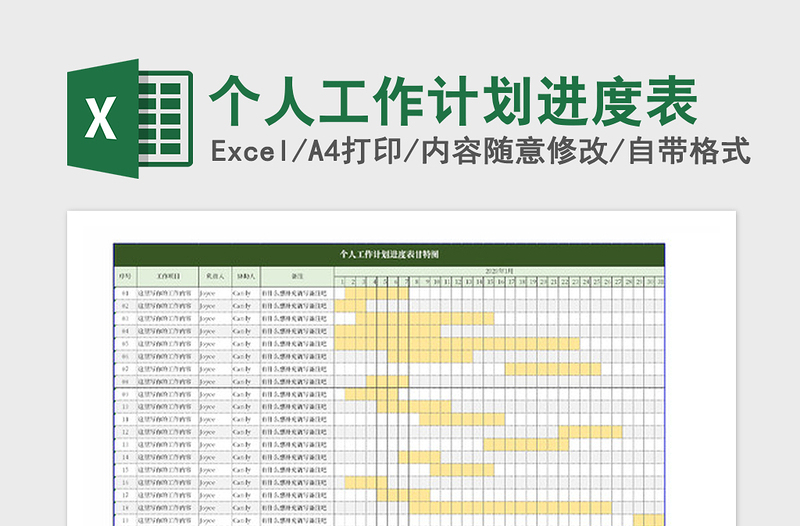800x526 pixels.
Task: Open the spreadsheet preview thumbnail
Action: (401, 368)
